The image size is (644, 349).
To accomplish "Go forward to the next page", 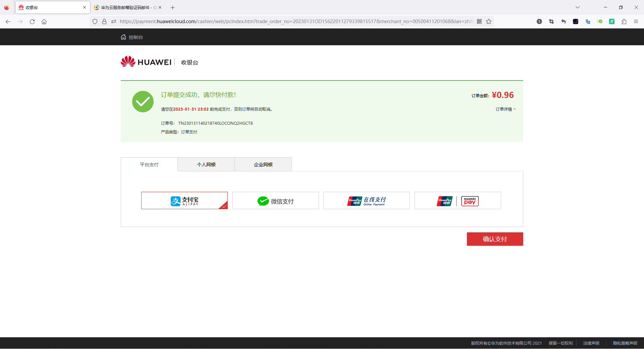I will click(x=20, y=21).
